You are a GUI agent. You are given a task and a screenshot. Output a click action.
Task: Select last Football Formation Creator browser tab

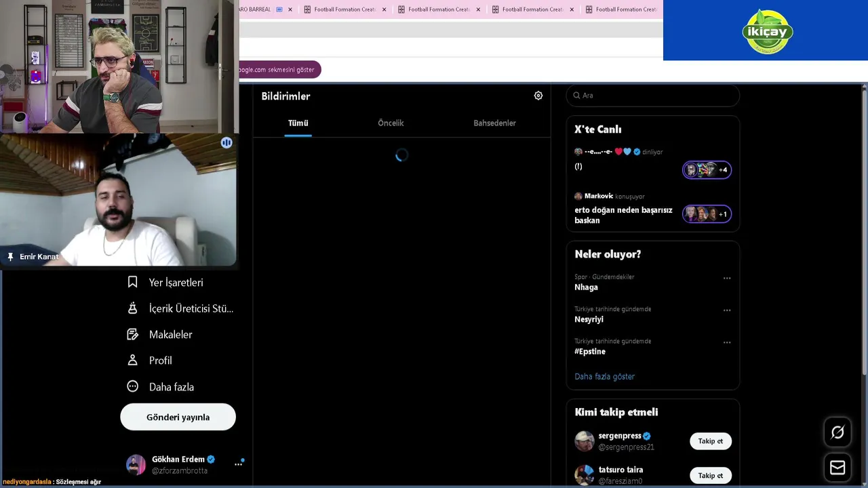[621, 9]
